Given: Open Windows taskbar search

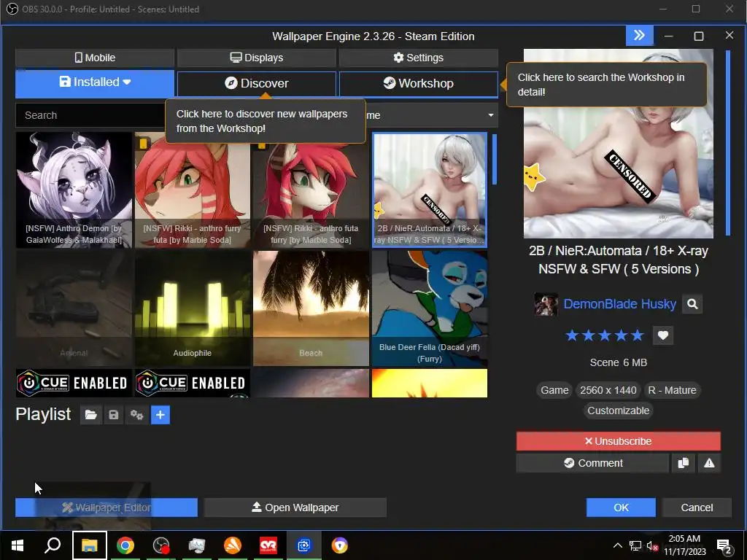Looking at the screenshot, I should [53, 545].
